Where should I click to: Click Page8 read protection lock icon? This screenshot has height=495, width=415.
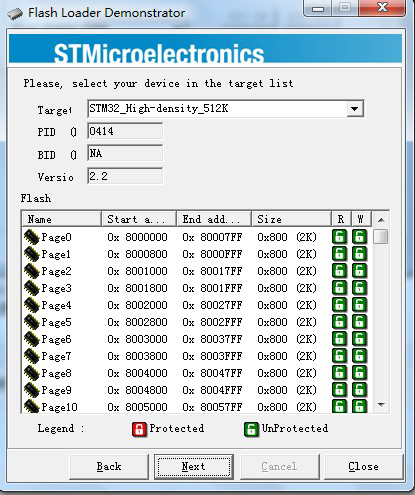(x=340, y=373)
